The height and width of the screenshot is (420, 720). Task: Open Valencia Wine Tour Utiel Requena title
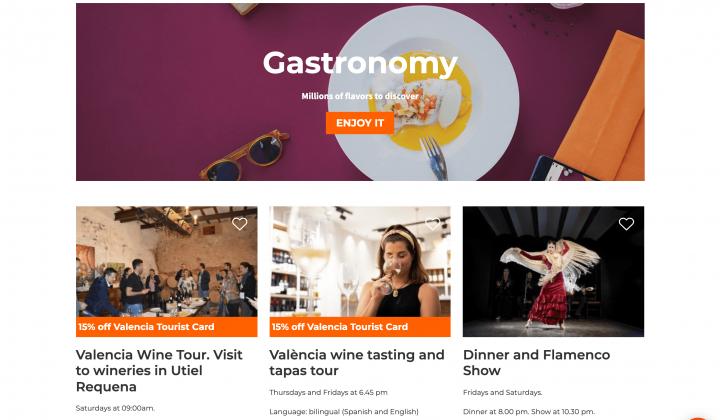[x=159, y=370]
